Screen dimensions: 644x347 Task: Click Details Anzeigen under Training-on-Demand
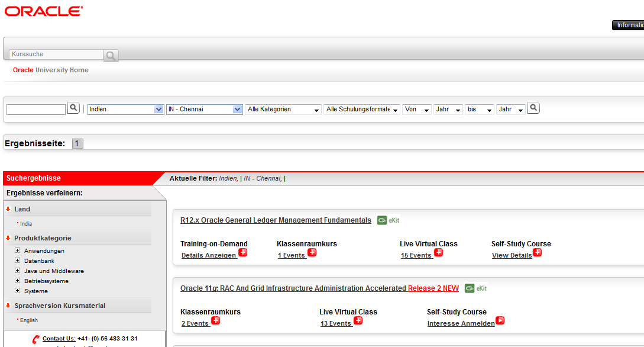coord(209,255)
